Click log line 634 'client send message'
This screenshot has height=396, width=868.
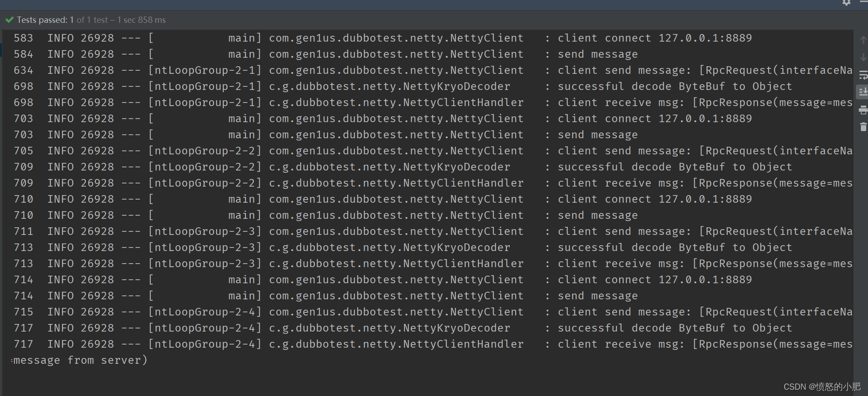click(433, 70)
